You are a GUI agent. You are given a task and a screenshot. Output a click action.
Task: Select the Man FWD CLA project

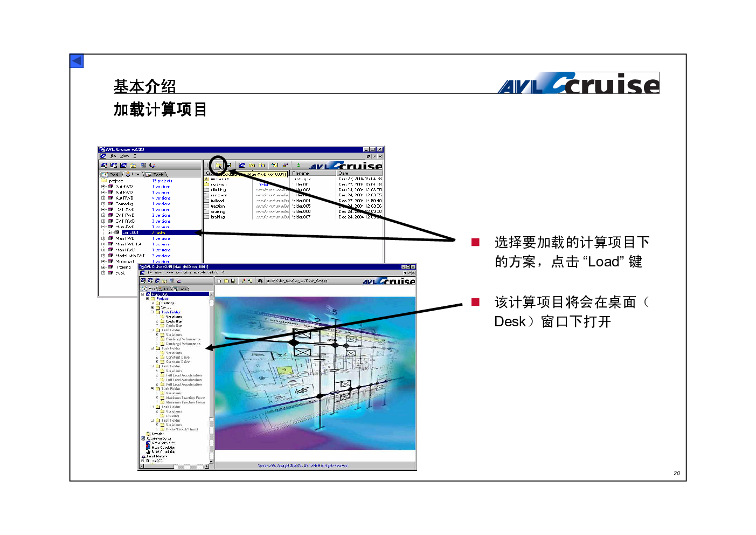[x=129, y=244]
